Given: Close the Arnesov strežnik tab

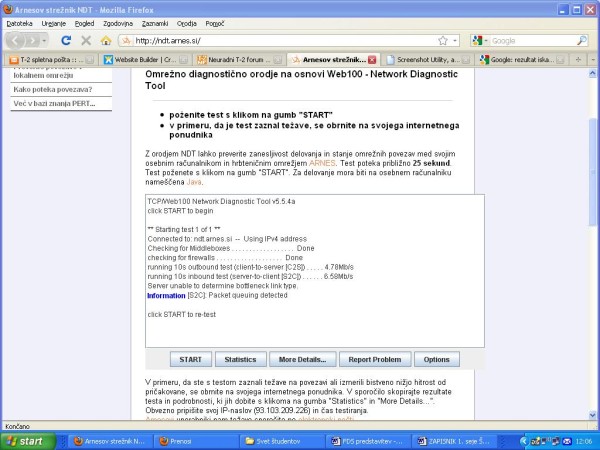Looking at the screenshot, I should coord(372,60).
